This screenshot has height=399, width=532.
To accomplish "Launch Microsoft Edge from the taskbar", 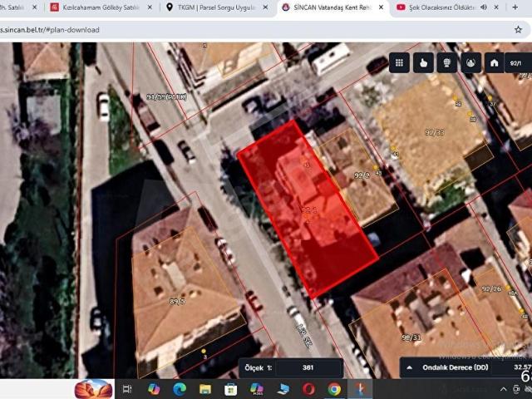I will (180, 389).
